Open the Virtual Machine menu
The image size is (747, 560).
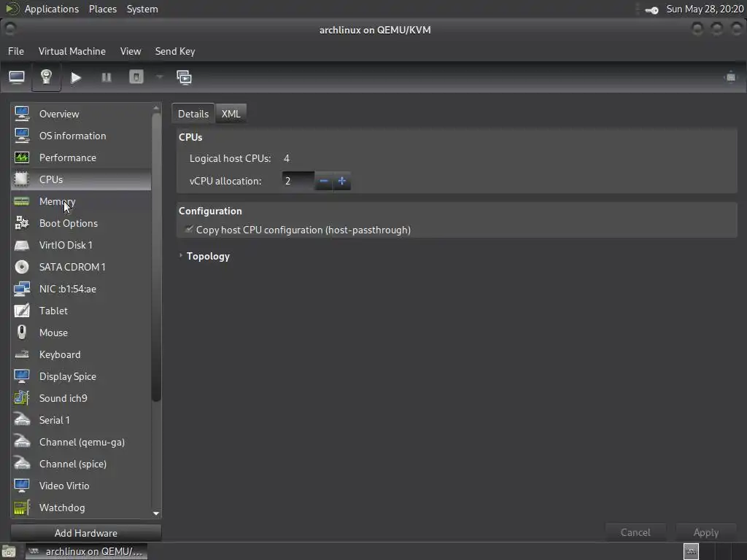point(72,51)
